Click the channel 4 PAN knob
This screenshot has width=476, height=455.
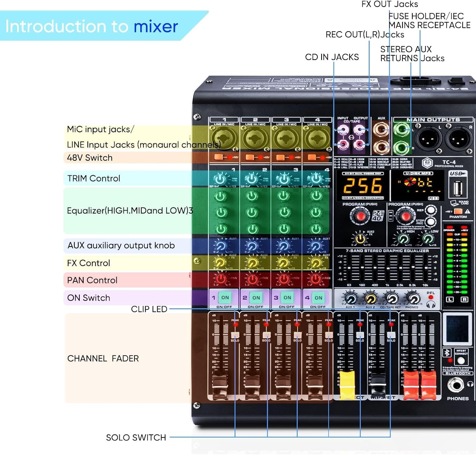coord(315,279)
